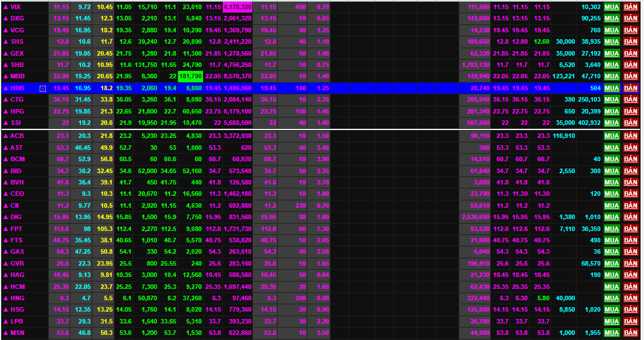Click the HAG ticker symbol
Viewport: 644px width, 340px height.
[x=17, y=275]
